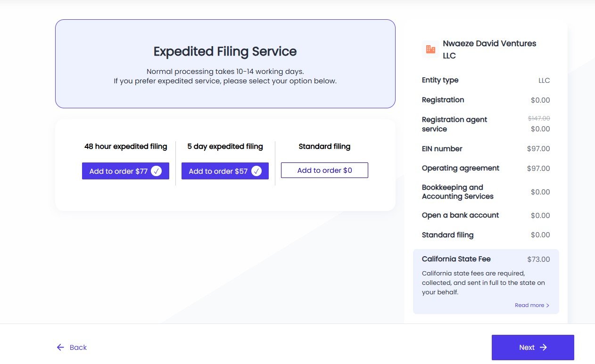Click 'Standard filing' summary row label
Viewport: 595px width, 364px height.
(447, 235)
